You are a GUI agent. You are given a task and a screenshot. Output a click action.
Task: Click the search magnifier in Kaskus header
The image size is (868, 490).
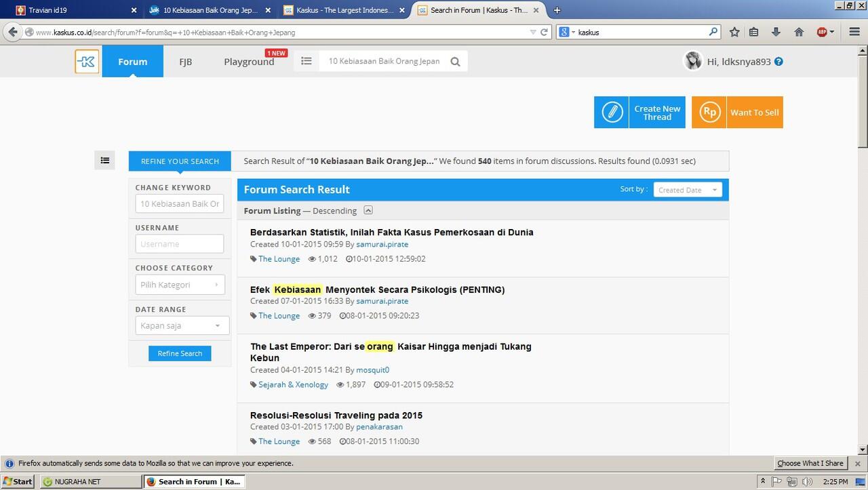(455, 62)
